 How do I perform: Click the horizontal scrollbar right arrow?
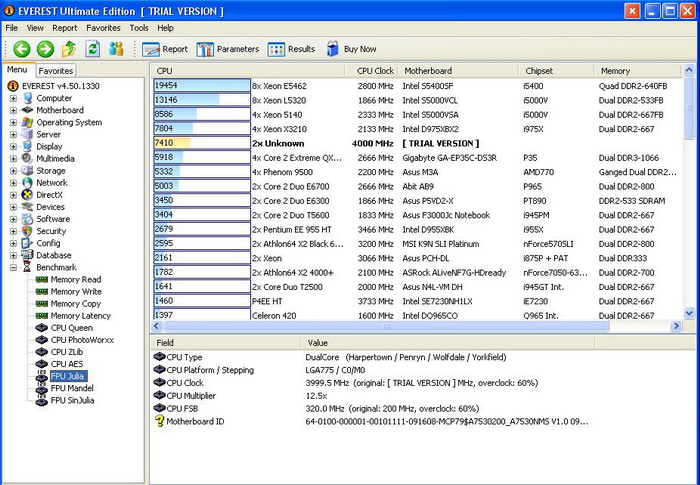coord(676,326)
